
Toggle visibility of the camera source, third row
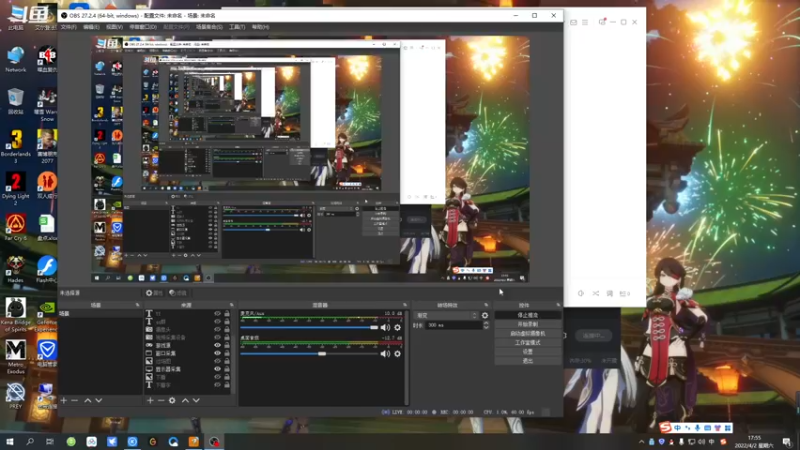tap(217, 330)
